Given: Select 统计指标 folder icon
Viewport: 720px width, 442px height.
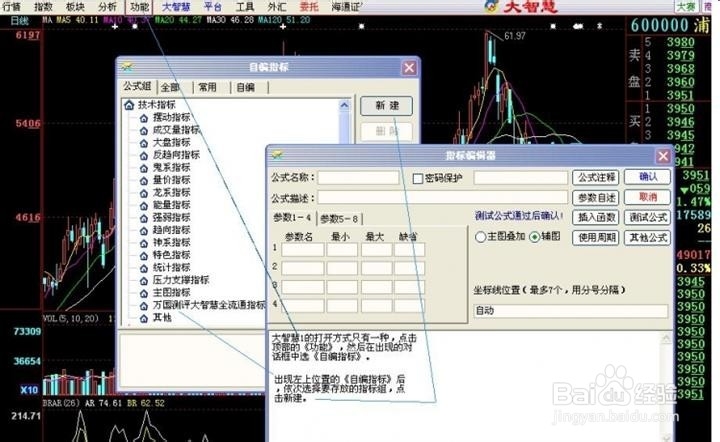Looking at the screenshot, I should click(144, 268).
